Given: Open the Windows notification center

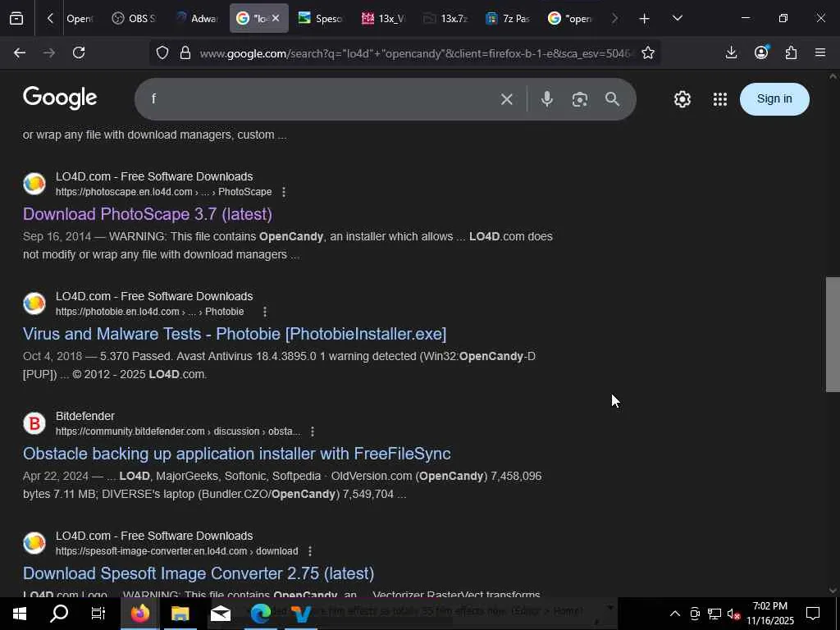Looking at the screenshot, I should coord(813,614).
